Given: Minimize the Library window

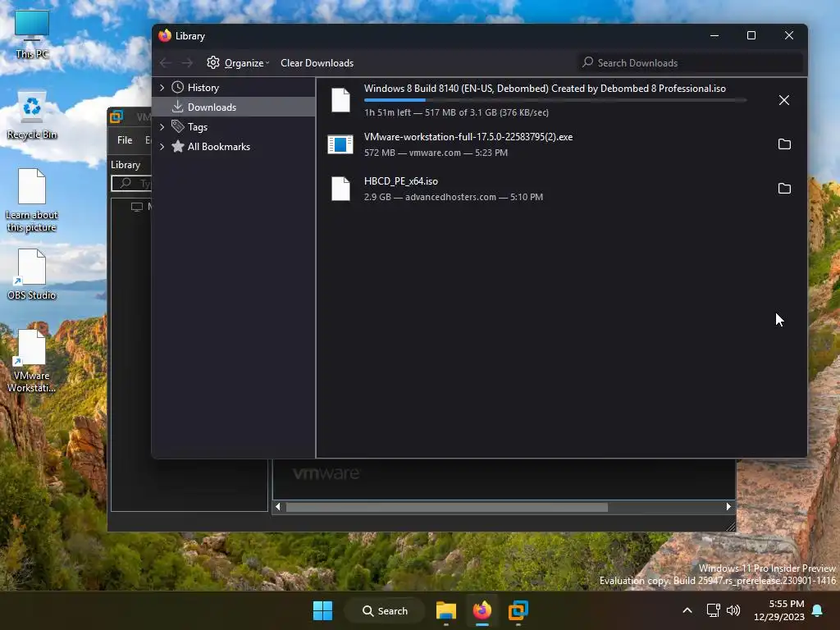Looking at the screenshot, I should click(x=714, y=35).
